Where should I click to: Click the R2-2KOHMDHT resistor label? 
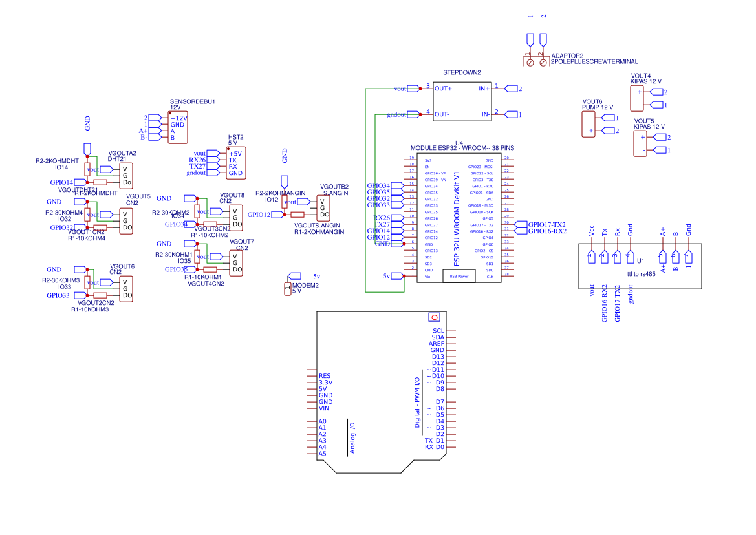point(57,161)
